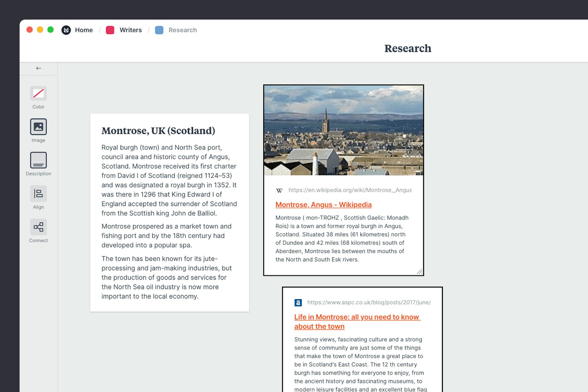Switch to the Research board title

pos(408,48)
